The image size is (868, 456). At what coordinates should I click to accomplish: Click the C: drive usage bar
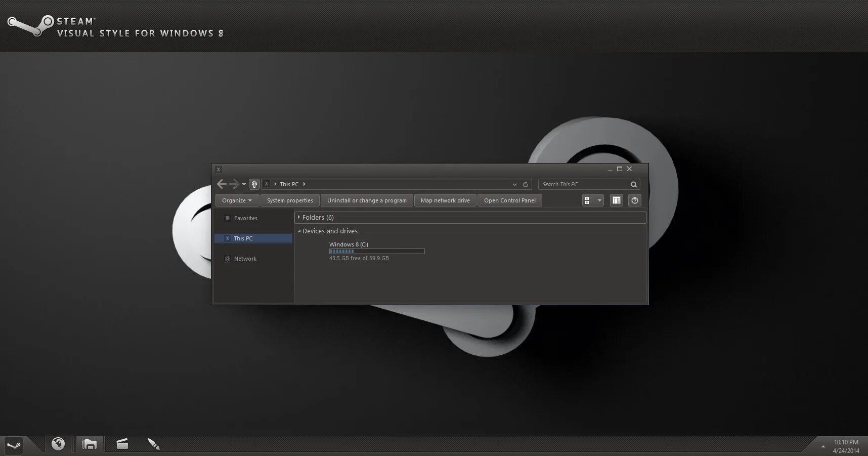(377, 251)
